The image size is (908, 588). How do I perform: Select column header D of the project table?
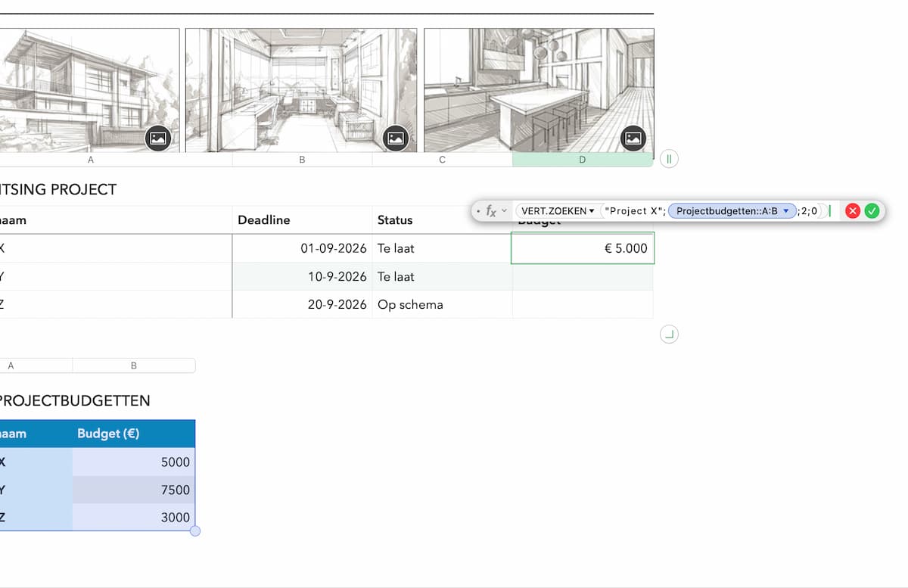pyautogui.click(x=583, y=160)
